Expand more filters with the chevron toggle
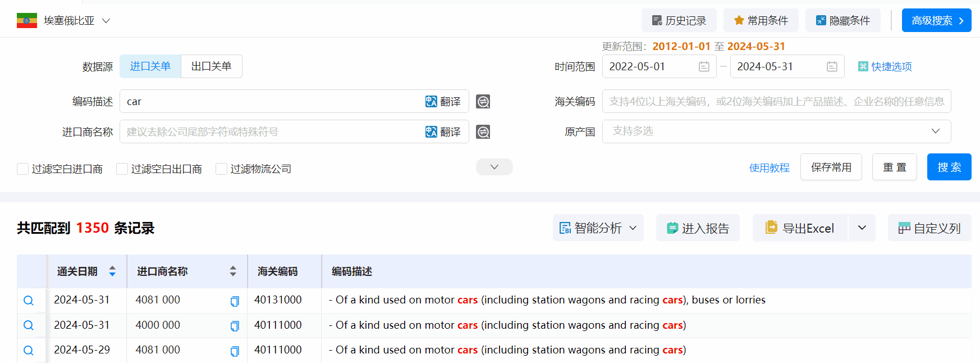980x363 pixels. (494, 167)
